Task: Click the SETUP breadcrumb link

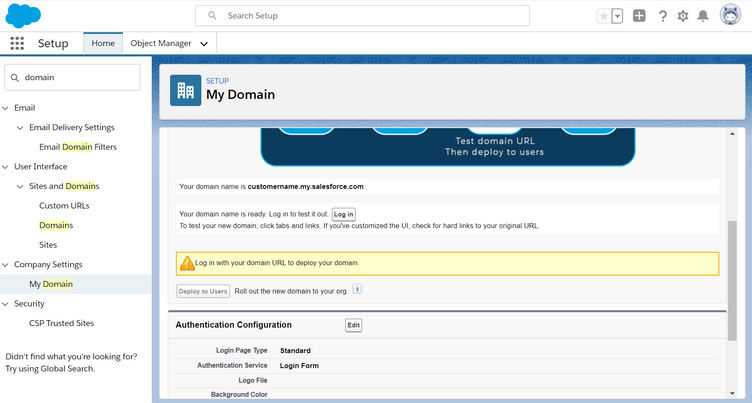Action: pyautogui.click(x=217, y=81)
